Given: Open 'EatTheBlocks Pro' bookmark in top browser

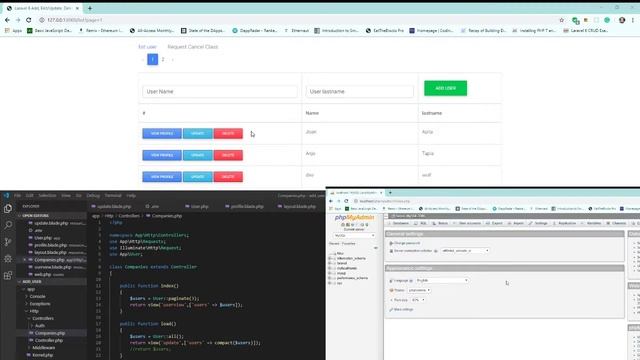Looking at the screenshot, I should (x=385, y=31).
